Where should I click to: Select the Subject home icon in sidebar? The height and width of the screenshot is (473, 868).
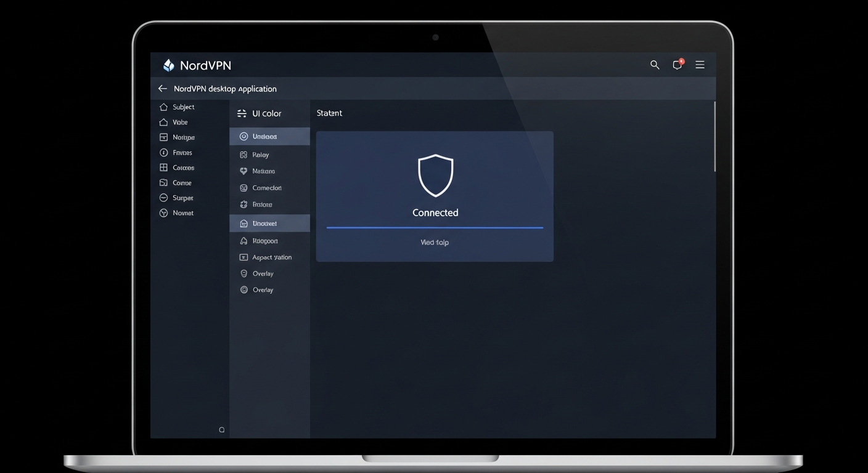(163, 107)
